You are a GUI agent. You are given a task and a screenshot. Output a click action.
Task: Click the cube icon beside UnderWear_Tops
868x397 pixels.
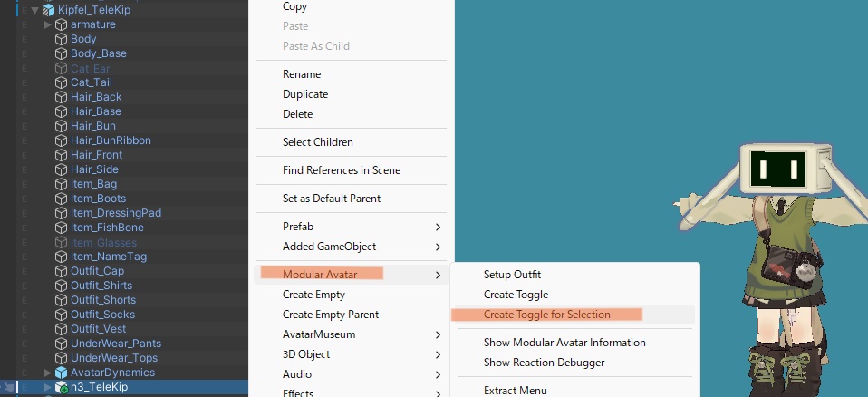62,358
